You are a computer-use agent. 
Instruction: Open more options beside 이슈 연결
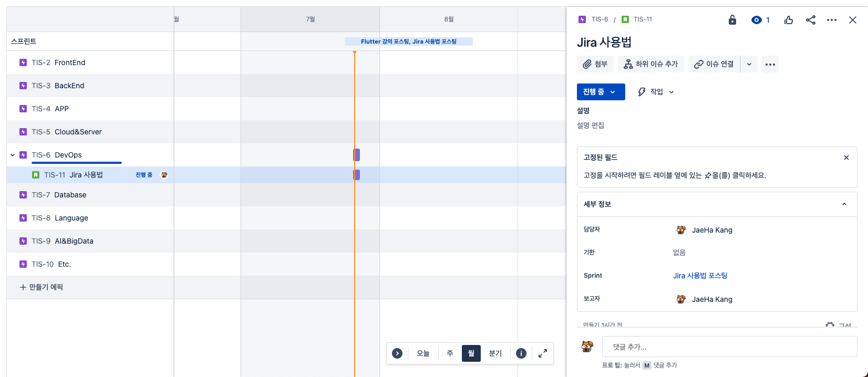(770, 64)
